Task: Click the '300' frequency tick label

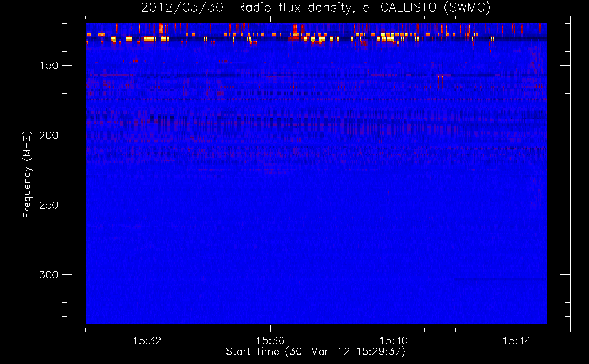Action: [x=49, y=275]
